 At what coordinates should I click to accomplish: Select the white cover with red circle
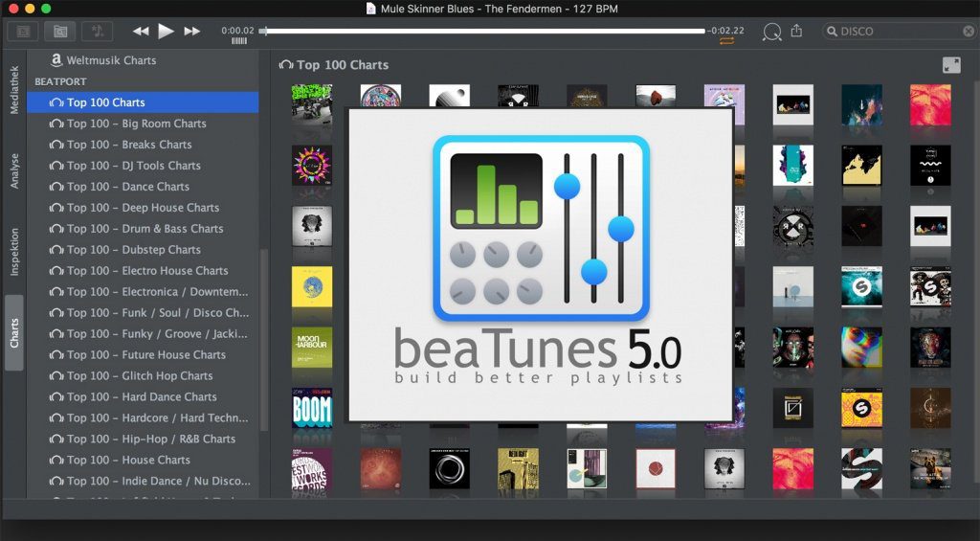656,468
